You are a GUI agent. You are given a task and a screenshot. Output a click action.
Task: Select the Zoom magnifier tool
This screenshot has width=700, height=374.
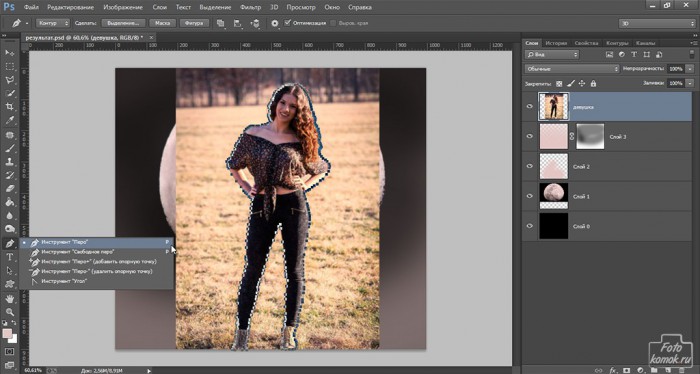pyautogui.click(x=9, y=312)
